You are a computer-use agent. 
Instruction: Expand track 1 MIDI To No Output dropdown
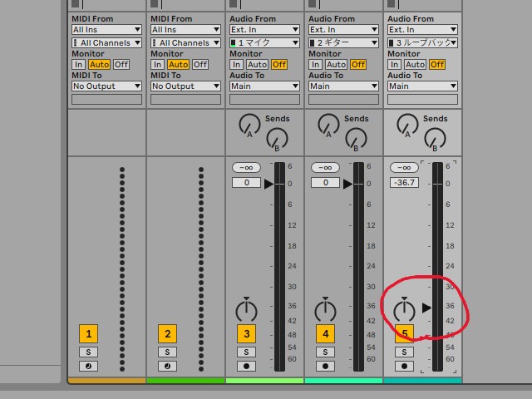pos(106,86)
